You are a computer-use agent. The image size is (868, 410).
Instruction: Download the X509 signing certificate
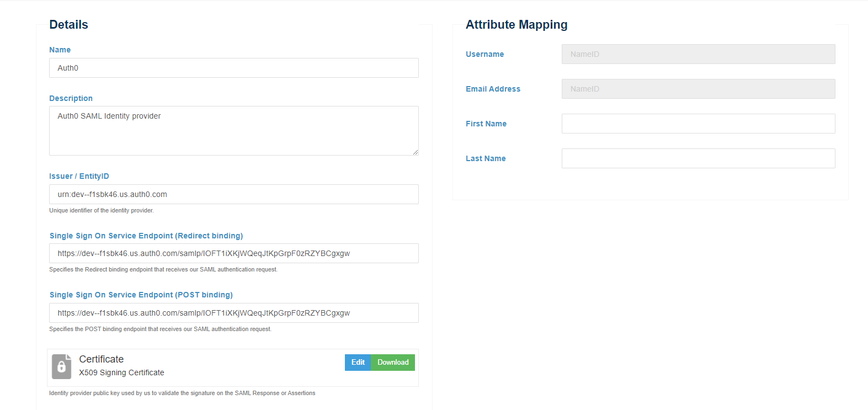(393, 363)
